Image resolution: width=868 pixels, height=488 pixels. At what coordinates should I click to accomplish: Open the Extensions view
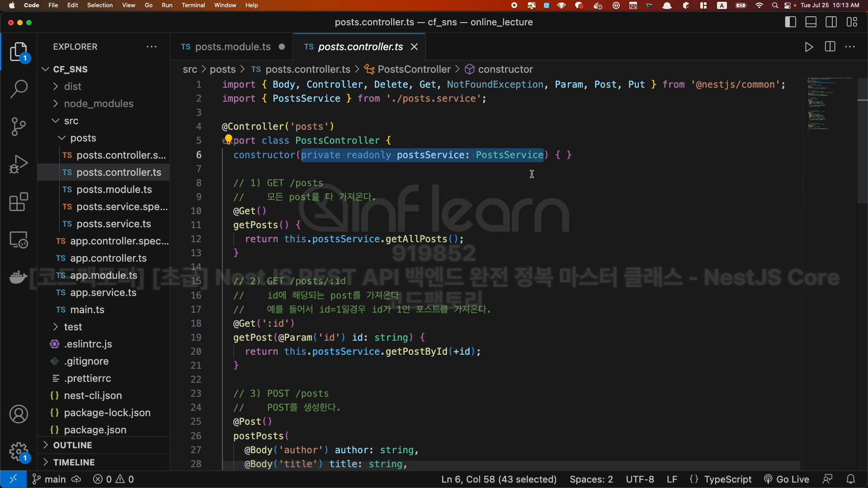click(x=19, y=202)
